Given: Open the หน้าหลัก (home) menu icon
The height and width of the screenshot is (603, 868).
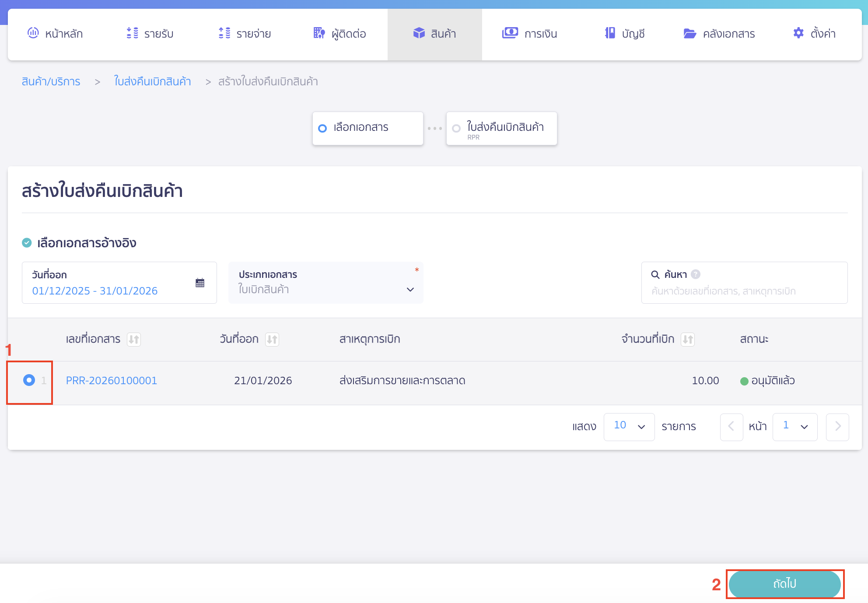Looking at the screenshot, I should point(32,33).
